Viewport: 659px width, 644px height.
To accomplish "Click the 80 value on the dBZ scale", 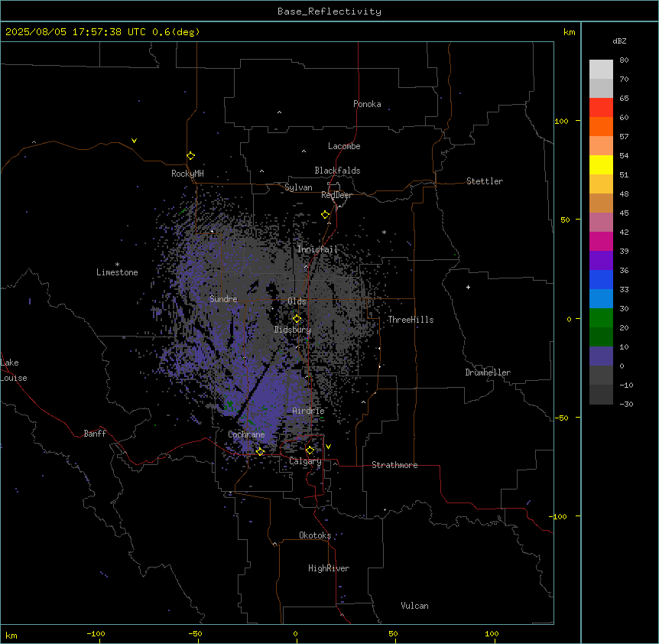I will 624,60.
